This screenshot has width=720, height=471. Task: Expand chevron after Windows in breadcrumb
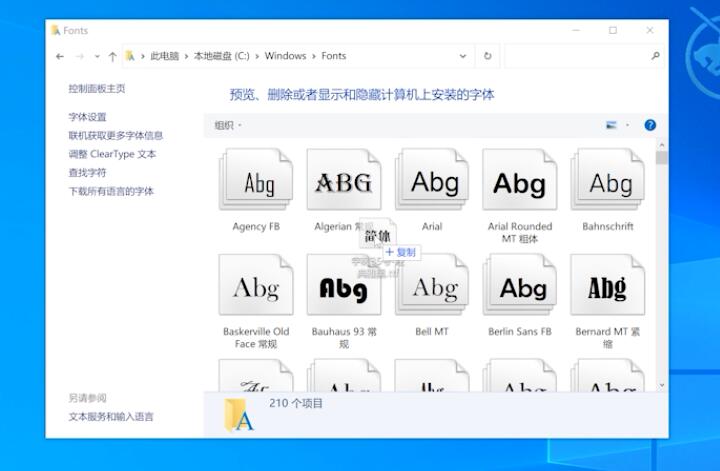click(314, 56)
